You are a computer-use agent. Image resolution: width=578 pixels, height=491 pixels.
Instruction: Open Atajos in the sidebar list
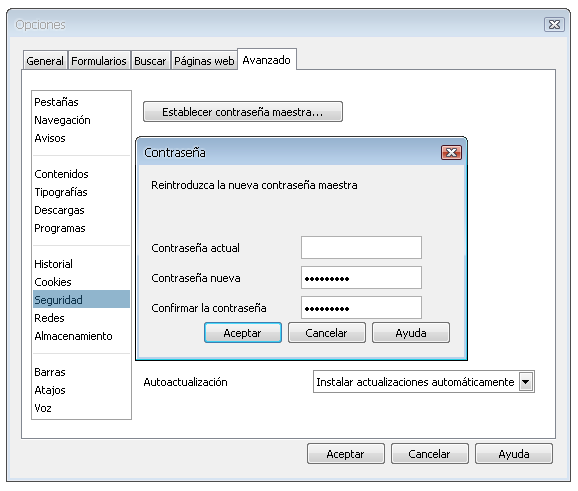click(x=81, y=390)
